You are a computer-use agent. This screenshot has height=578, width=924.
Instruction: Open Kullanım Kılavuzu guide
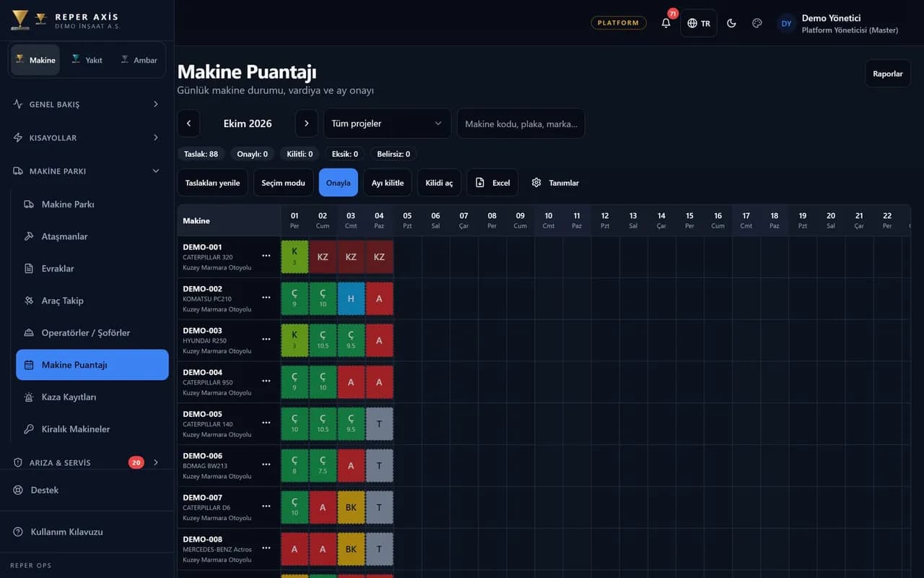click(x=87, y=532)
